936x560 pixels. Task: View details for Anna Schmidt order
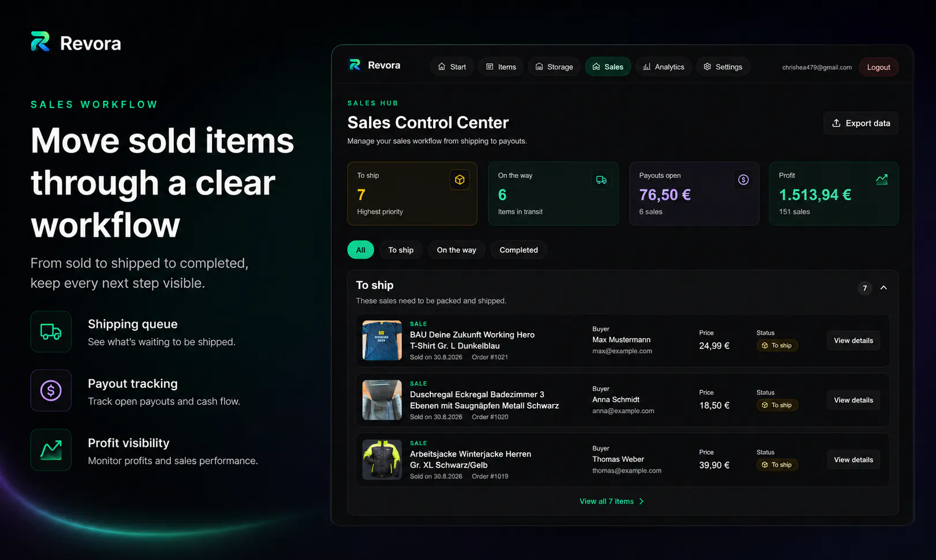(x=853, y=400)
